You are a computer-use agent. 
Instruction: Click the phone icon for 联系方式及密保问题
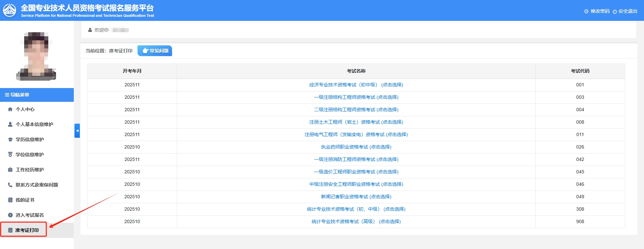click(x=10, y=185)
